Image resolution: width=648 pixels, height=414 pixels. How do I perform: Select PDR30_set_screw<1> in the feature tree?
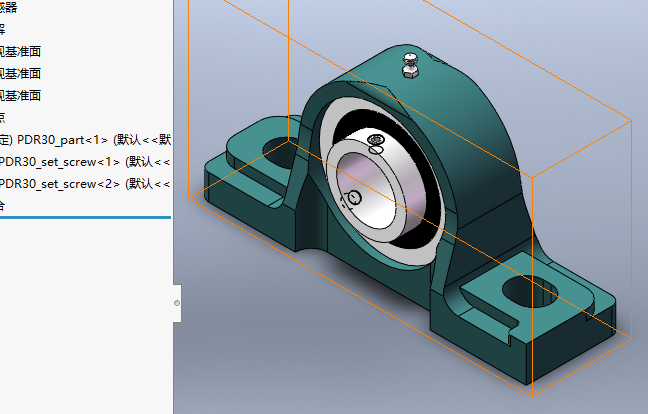coord(86,162)
